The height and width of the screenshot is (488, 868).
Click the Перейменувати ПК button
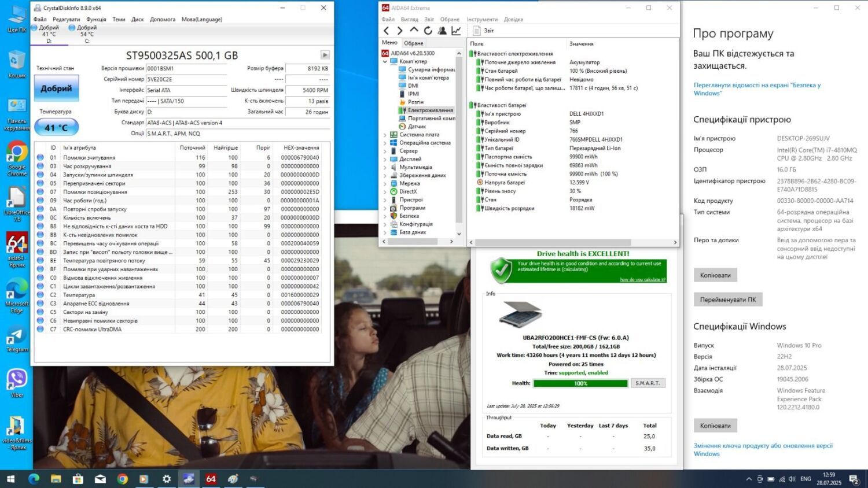pos(727,300)
